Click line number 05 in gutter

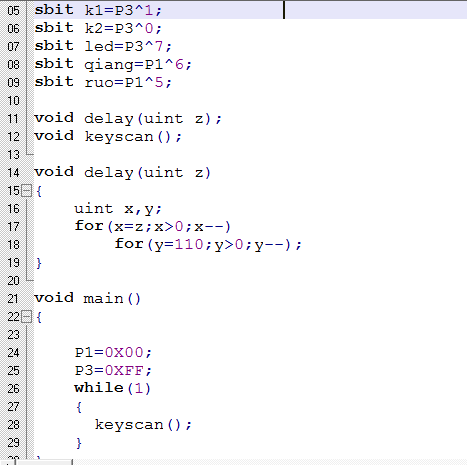click(x=13, y=11)
